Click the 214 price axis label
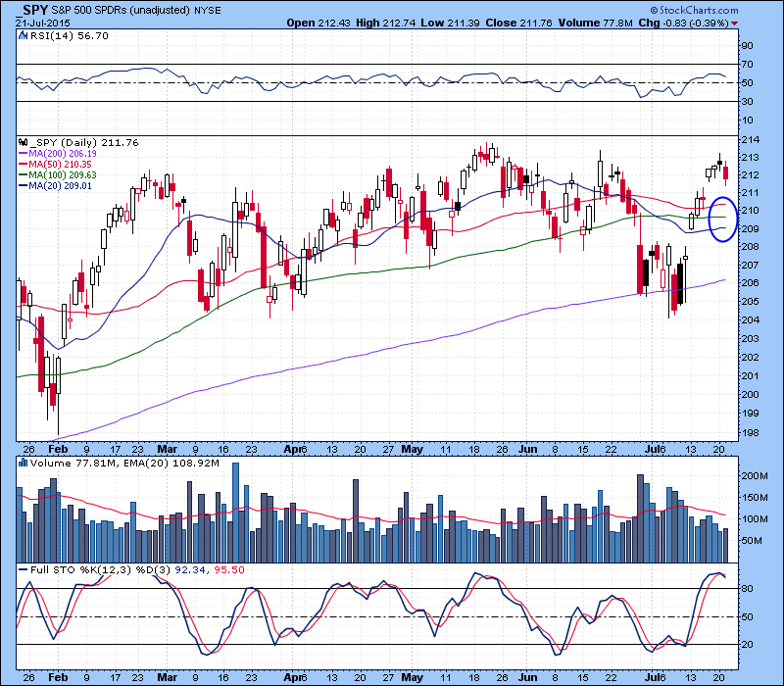 coord(750,139)
